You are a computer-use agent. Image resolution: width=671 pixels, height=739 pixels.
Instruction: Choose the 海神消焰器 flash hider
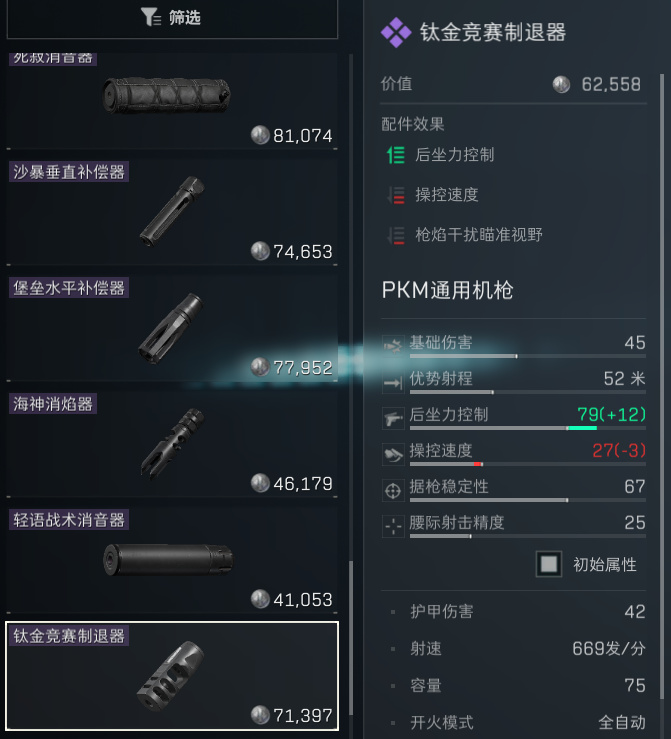(x=172, y=444)
